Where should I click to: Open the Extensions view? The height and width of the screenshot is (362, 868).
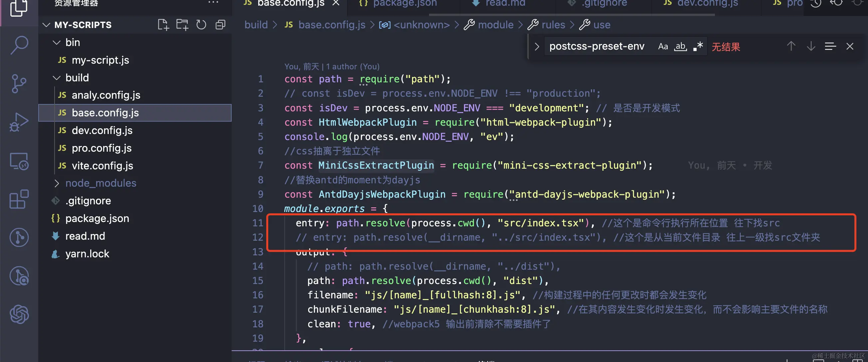19,199
